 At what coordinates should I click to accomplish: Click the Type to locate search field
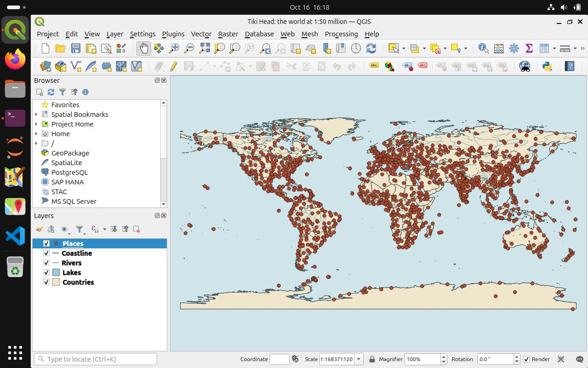[x=96, y=359]
